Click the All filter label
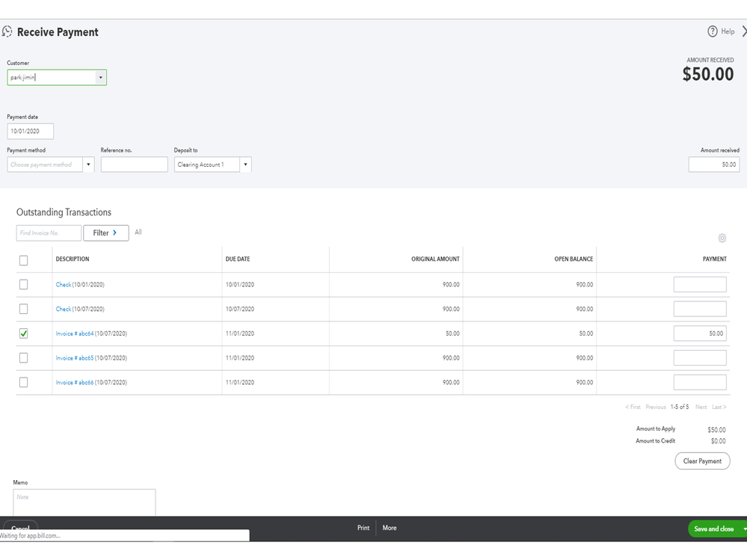This screenshot has height=560, width=747. [x=138, y=233]
